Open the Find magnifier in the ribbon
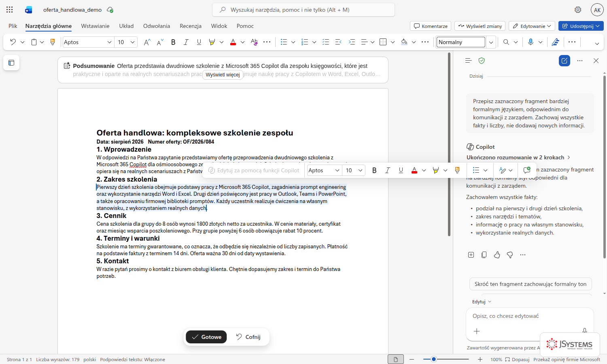Screen dimensions: 607x364 (506, 42)
